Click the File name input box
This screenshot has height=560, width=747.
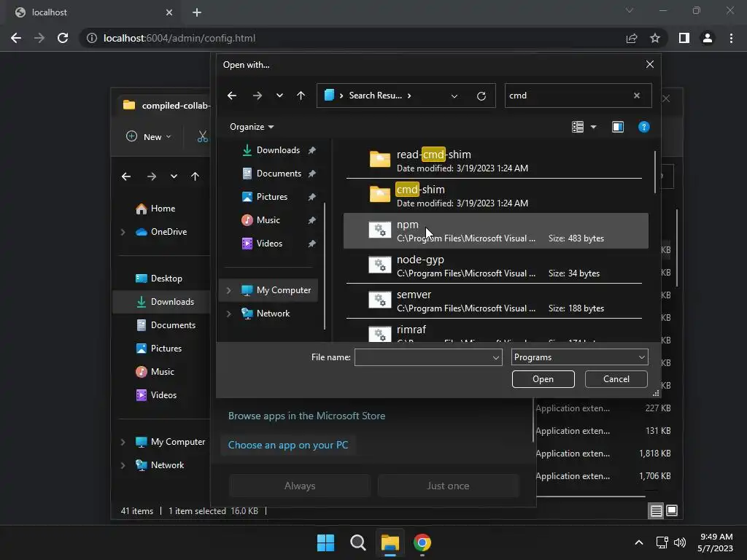coord(422,357)
